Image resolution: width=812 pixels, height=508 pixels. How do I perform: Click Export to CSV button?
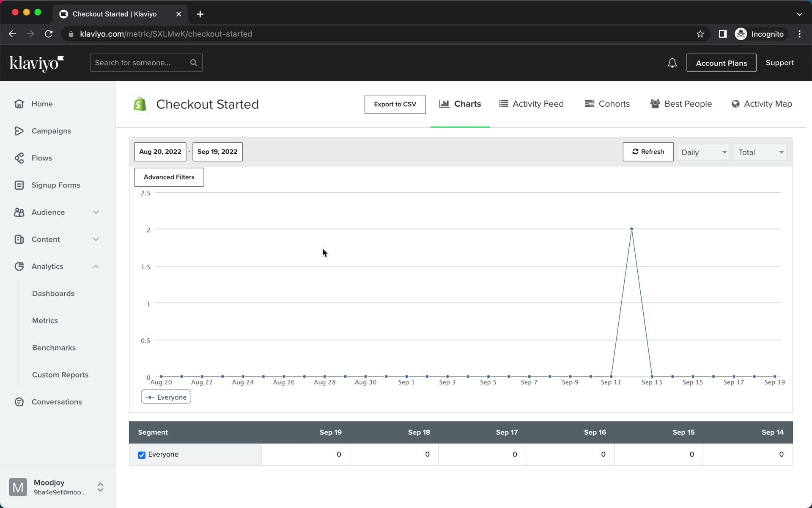point(395,104)
